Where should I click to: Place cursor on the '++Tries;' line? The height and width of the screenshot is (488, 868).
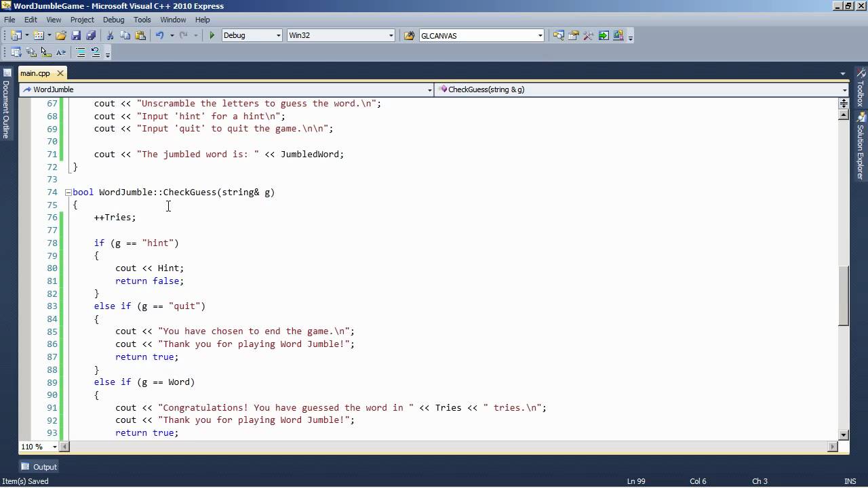[115, 218]
